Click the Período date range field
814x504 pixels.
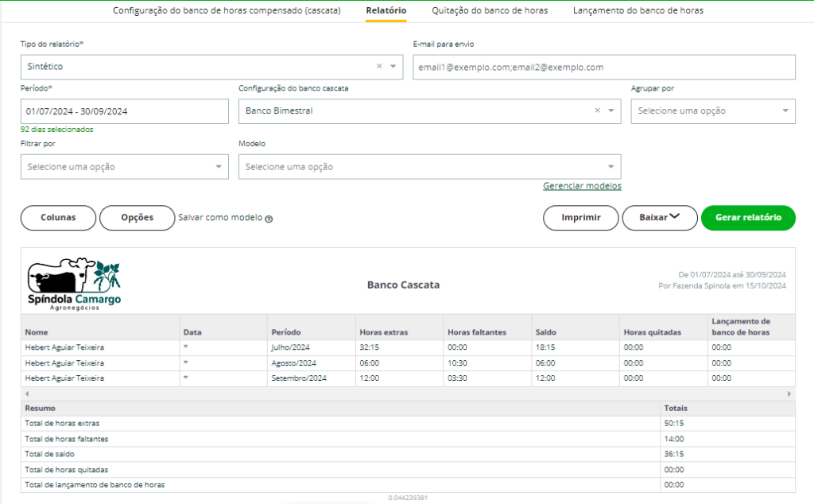[x=125, y=111]
